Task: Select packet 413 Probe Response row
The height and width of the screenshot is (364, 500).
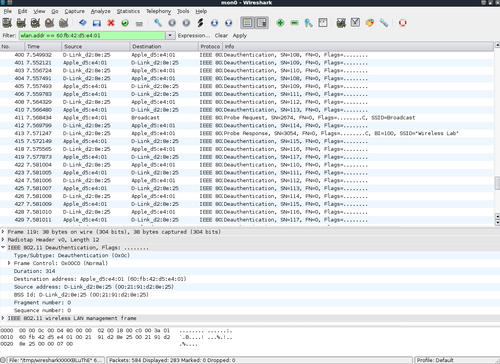Action: pyautogui.click(x=247, y=133)
